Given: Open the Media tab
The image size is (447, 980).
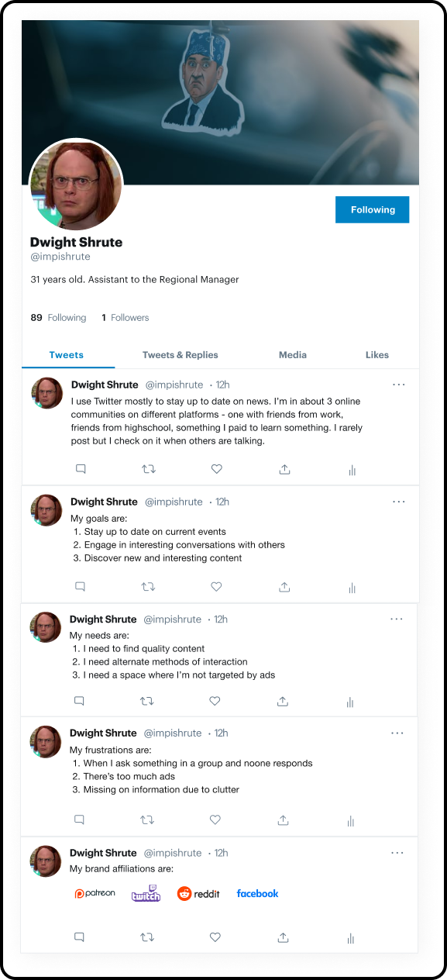Looking at the screenshot, I should point(293,354).
